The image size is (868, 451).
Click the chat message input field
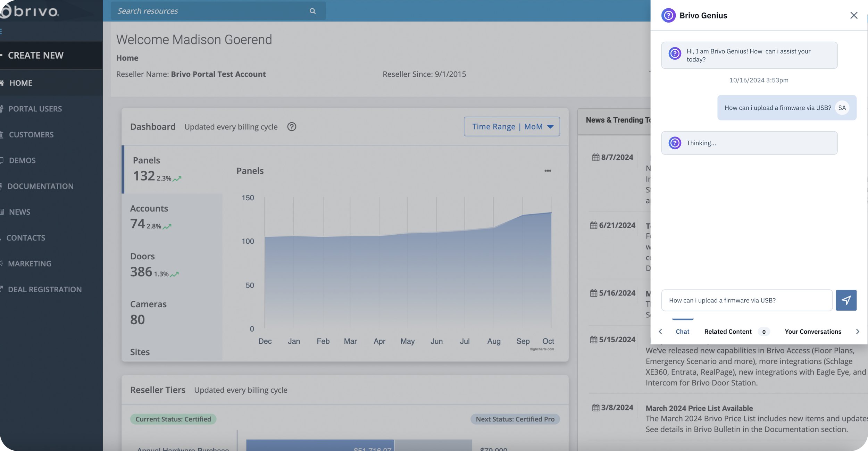(x=746, y=300)
